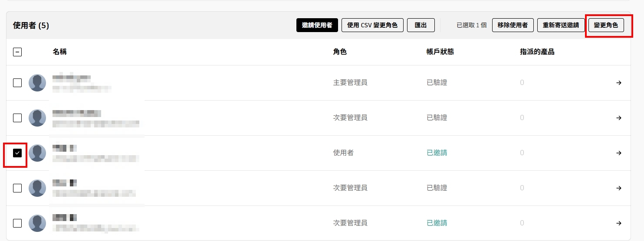Click avatar in the last user row
The image size is (644, 241).
click(37, 223)
